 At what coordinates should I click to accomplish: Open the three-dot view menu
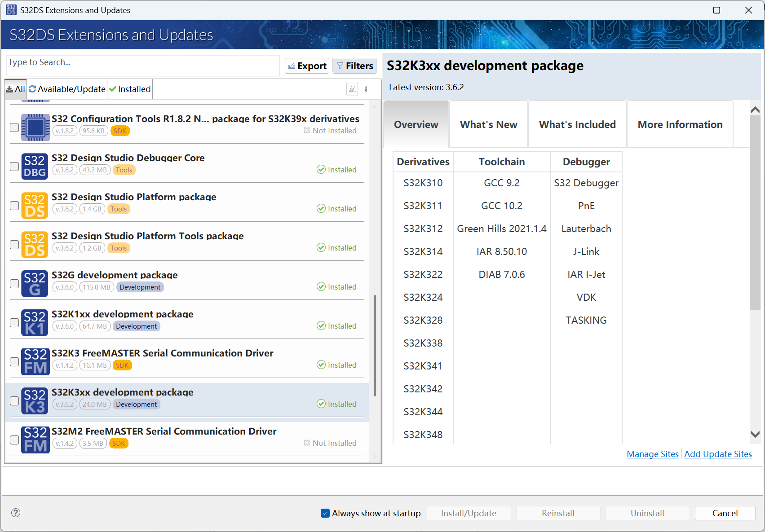366,89
